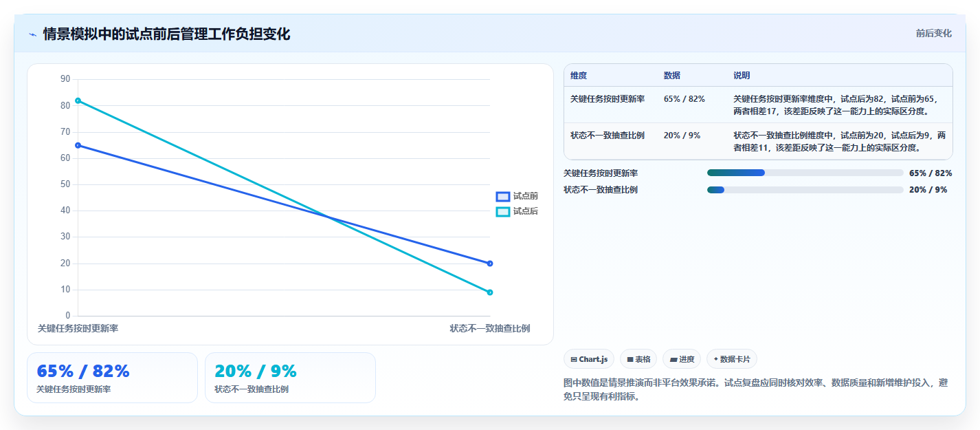The height and width of the screenshot is (430, 980).
Task: Toggle the 试点前 legend entry
Action: (x=517, y=196)
